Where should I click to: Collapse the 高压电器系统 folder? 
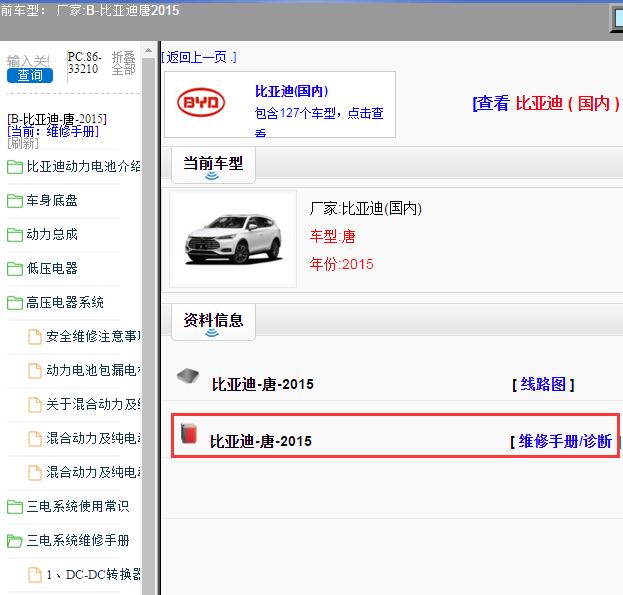click(65, 303)
